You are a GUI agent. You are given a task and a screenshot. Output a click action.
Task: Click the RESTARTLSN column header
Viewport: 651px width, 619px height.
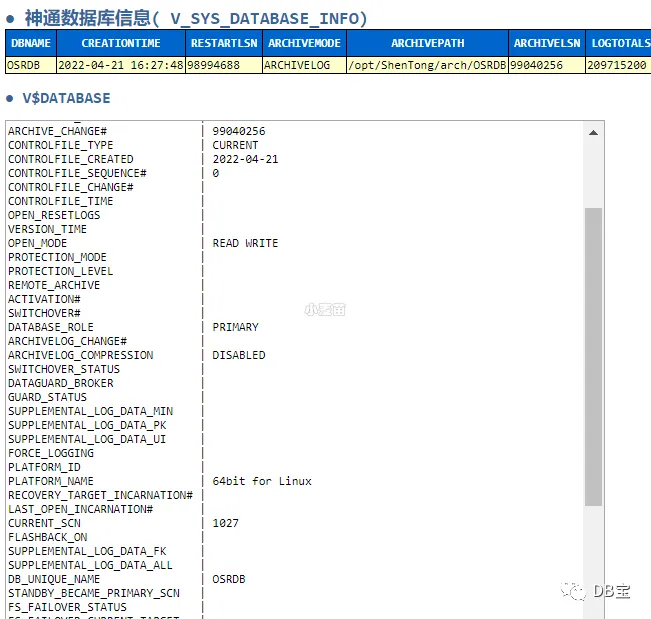point(224,43)
